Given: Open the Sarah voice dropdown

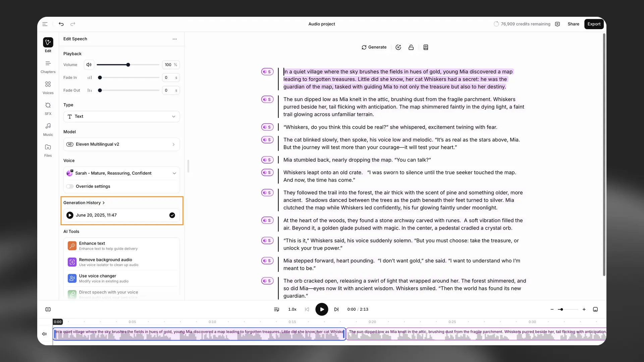Looking at the screenshot, I should [121, 173].
